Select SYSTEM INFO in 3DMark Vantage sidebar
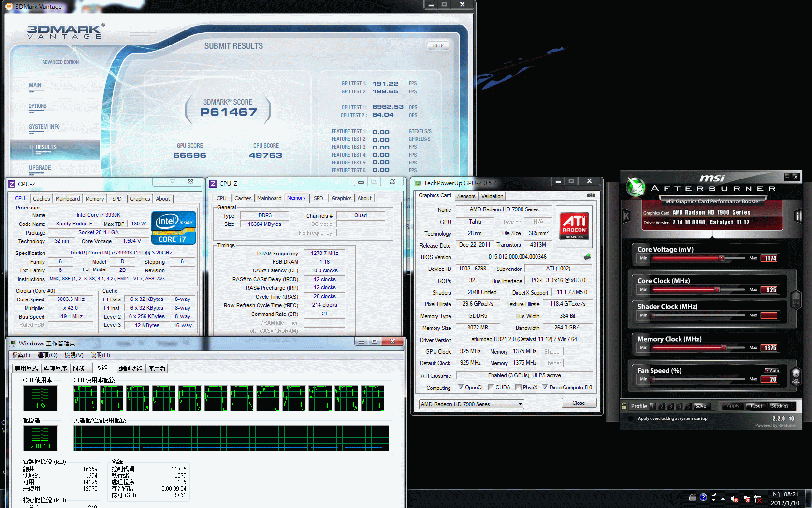This screenshot has width=812, height=508. (x=44, y=127)
